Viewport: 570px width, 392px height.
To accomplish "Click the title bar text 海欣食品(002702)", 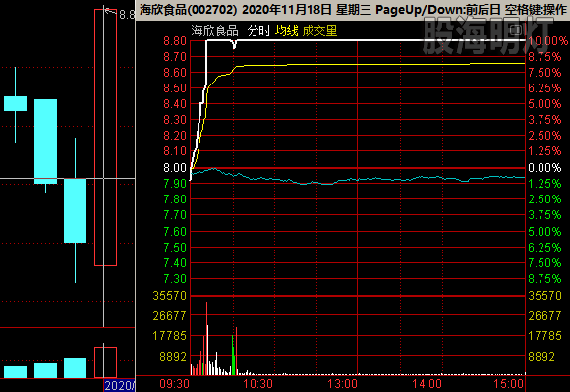I will pos(189,10).
